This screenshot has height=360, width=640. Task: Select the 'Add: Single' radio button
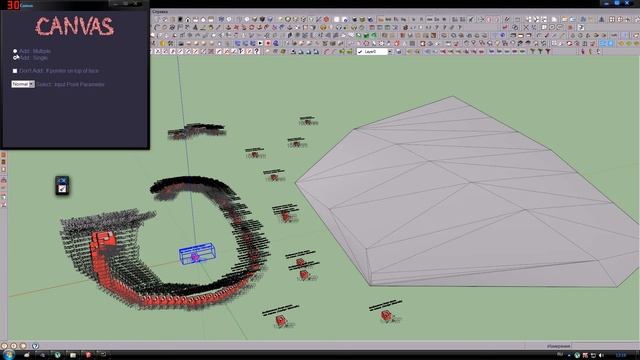pyautogui.click(x=15, y=58)
